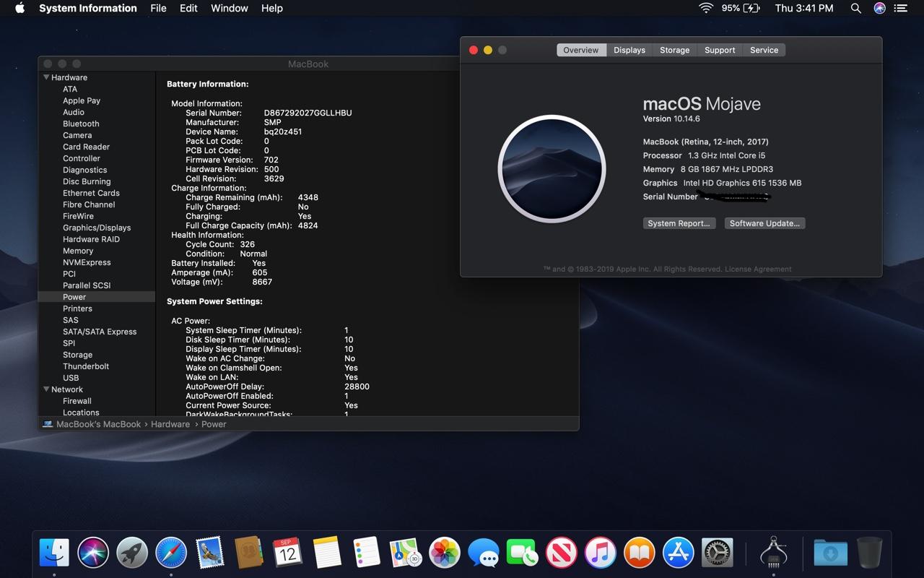Select Apple Pay in sidebar

click(82, 100)
